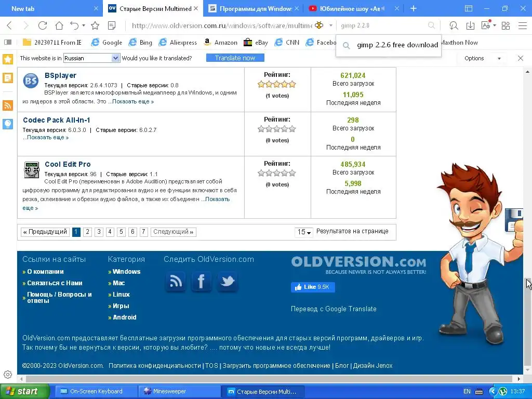Go back using the browser back arrow

point(9,25)
